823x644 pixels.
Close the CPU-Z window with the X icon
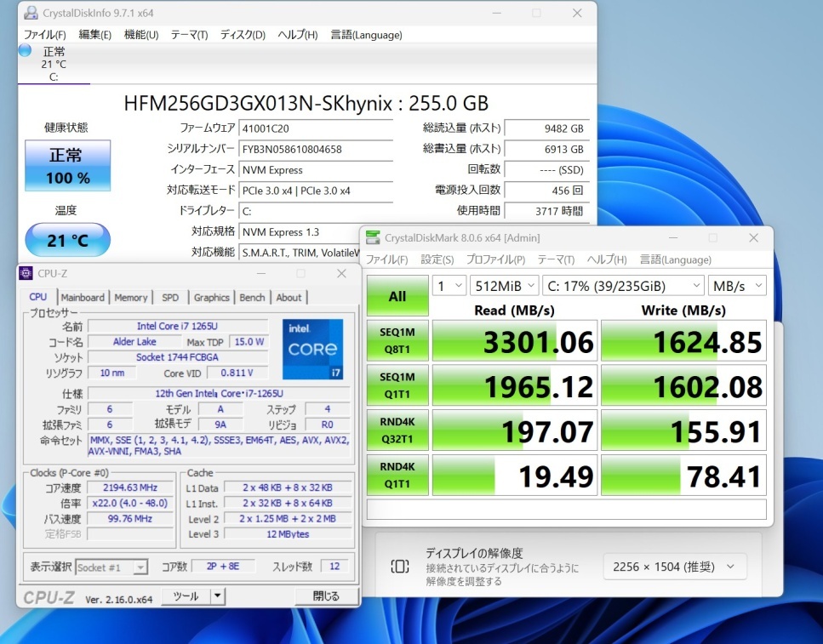(x=341, y=274)
